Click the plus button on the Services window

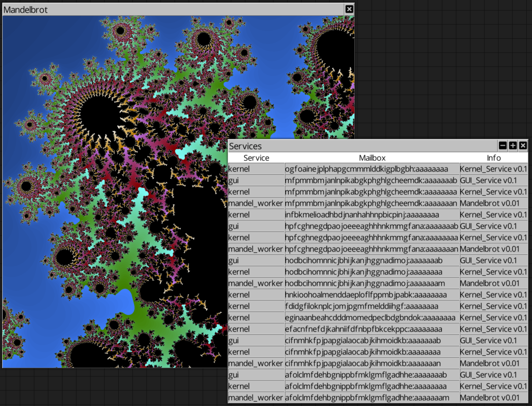[x=513, y=145]
